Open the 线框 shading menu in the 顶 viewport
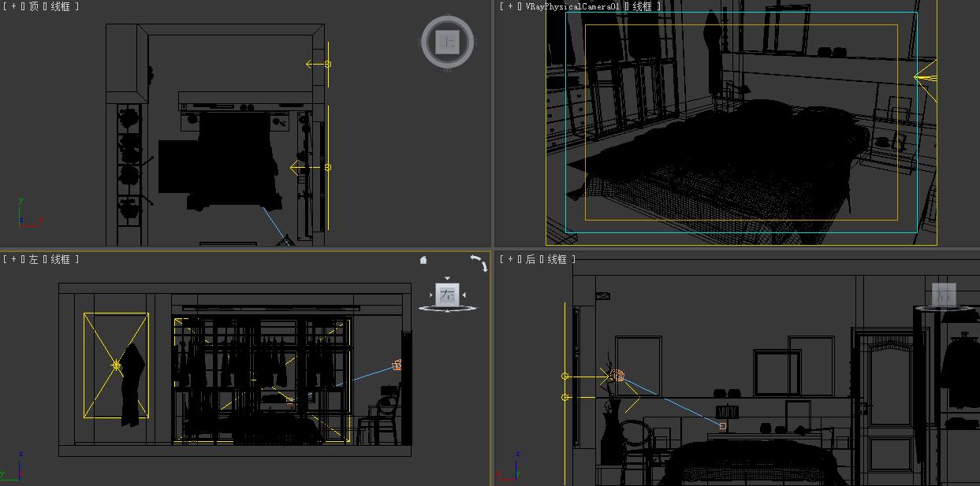Image resolution: width=980 pixels, height=486 pixels. pyautogui.click(x=61, y=6)
